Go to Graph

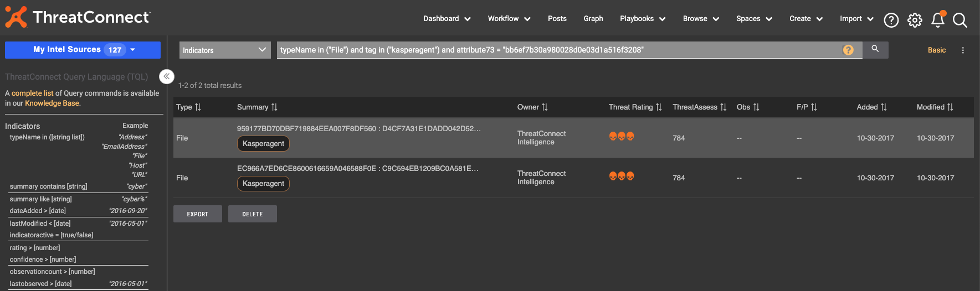[593, 19]
